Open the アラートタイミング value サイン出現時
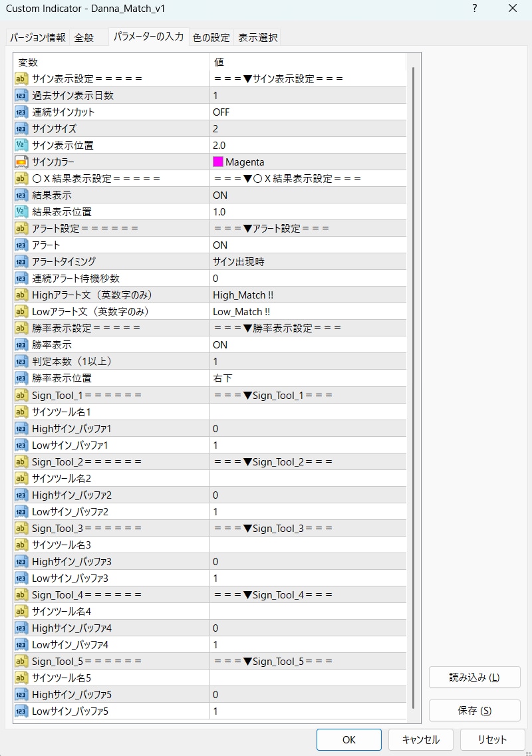532x756 pixels. (308, 262)
